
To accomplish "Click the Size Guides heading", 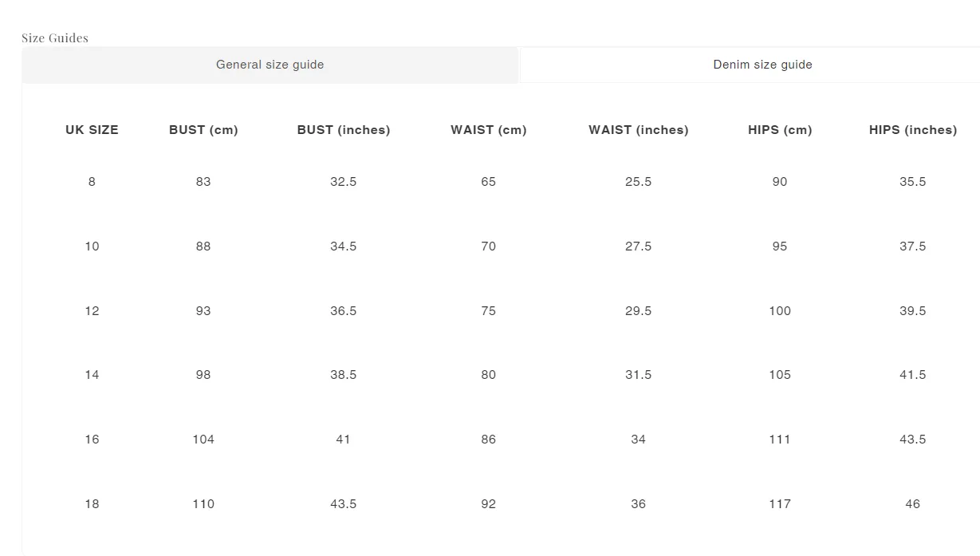I will click(x=55, y=37).
